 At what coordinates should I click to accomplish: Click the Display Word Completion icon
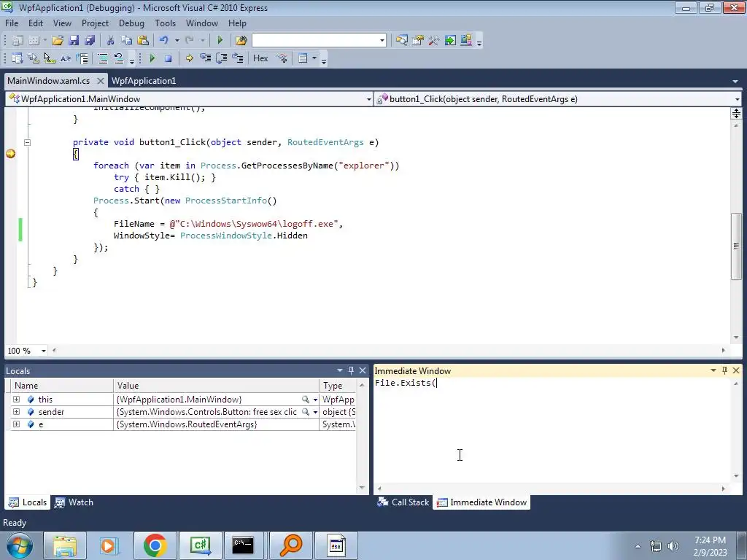point(65,58)
